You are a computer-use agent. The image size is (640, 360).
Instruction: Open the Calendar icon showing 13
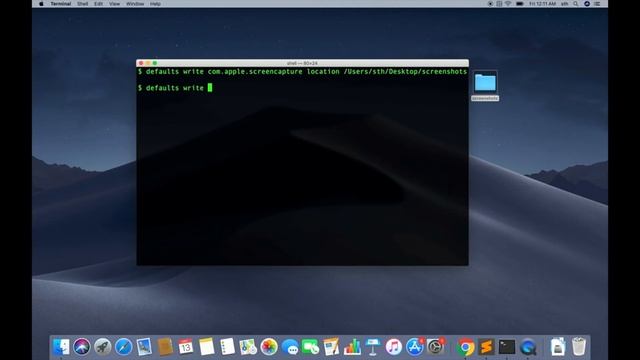(x=186, y=347)
